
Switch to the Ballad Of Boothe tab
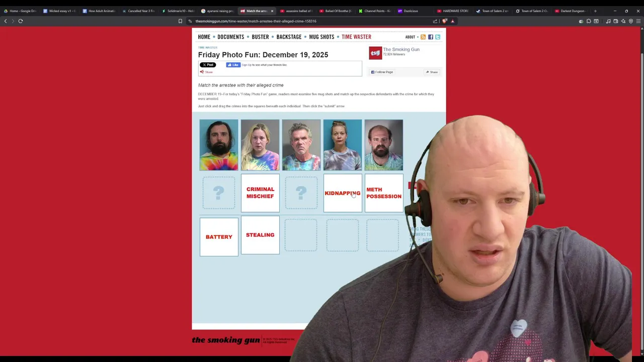tap(336, 11)
